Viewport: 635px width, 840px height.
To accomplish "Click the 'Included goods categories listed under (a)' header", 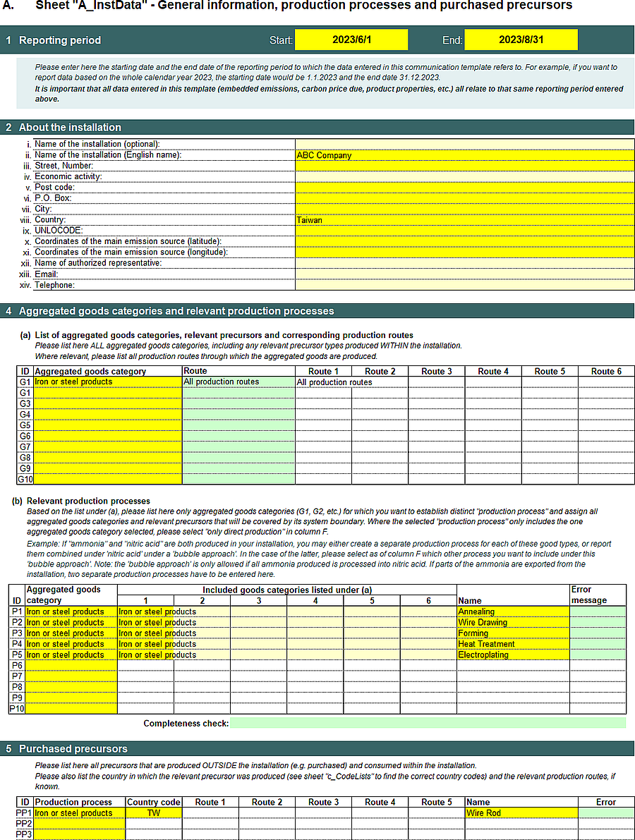I will click(287, 590).
